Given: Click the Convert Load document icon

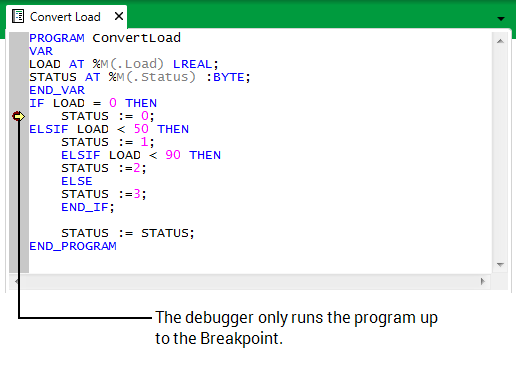Looking at the screenshot, I should 18,16.
